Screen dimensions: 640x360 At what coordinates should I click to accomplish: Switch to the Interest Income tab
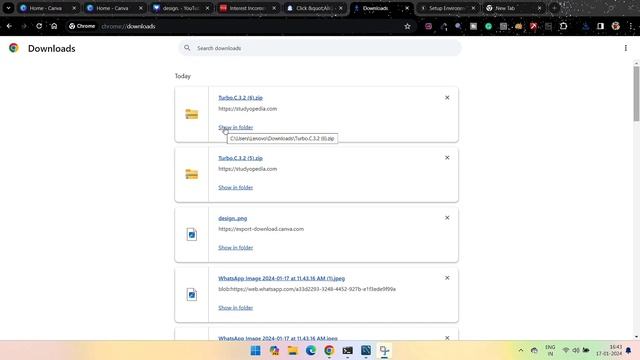248,8
